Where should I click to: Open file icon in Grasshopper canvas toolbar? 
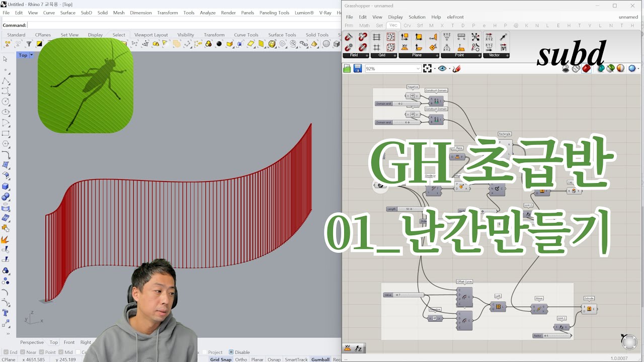click(347, 68)
